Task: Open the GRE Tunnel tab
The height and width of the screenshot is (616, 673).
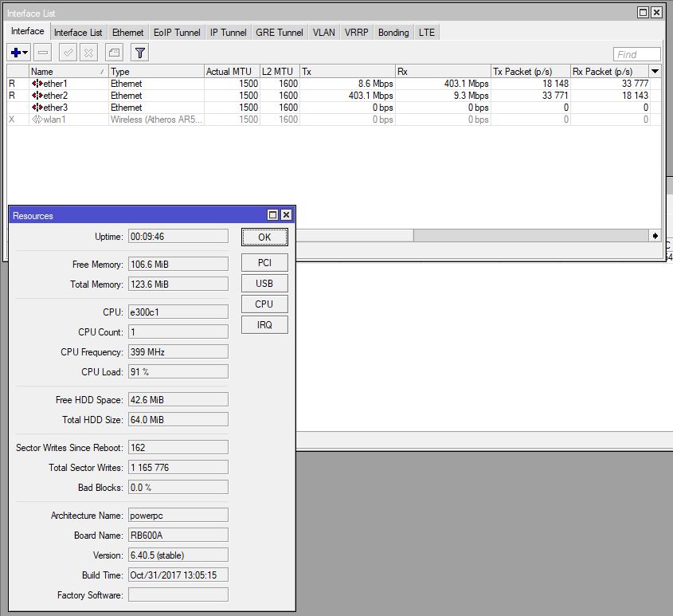Action: (280, 33)
